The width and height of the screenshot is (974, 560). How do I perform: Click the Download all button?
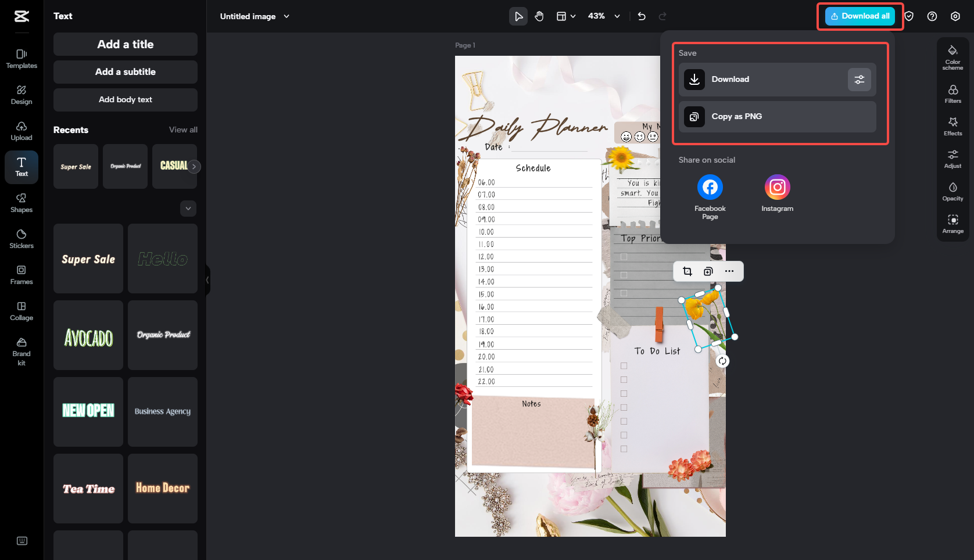(860, 16)
